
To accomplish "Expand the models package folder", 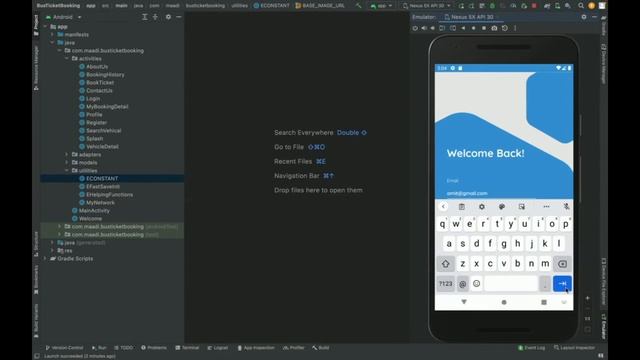I will (x=67, y=162).
